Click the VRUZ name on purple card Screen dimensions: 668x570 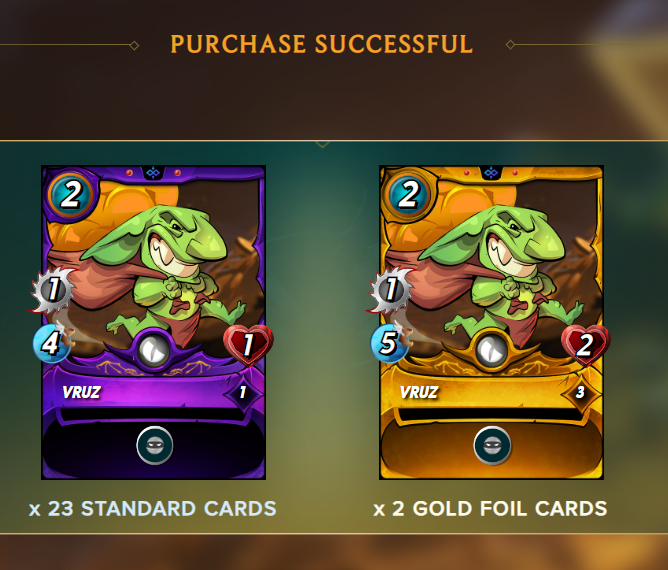click(81, 392)
